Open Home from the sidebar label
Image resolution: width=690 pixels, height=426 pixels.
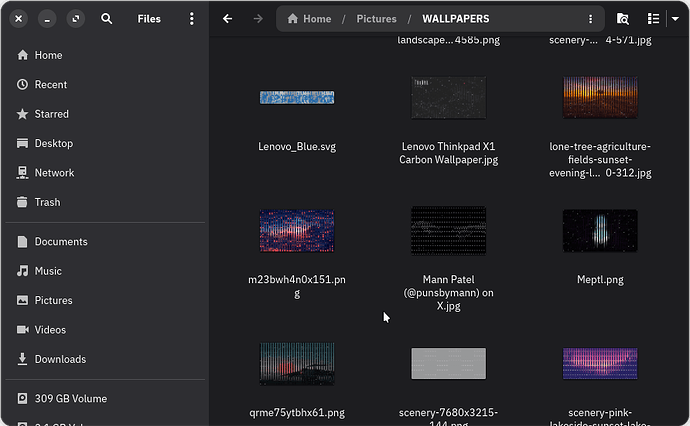coord(48,55)
